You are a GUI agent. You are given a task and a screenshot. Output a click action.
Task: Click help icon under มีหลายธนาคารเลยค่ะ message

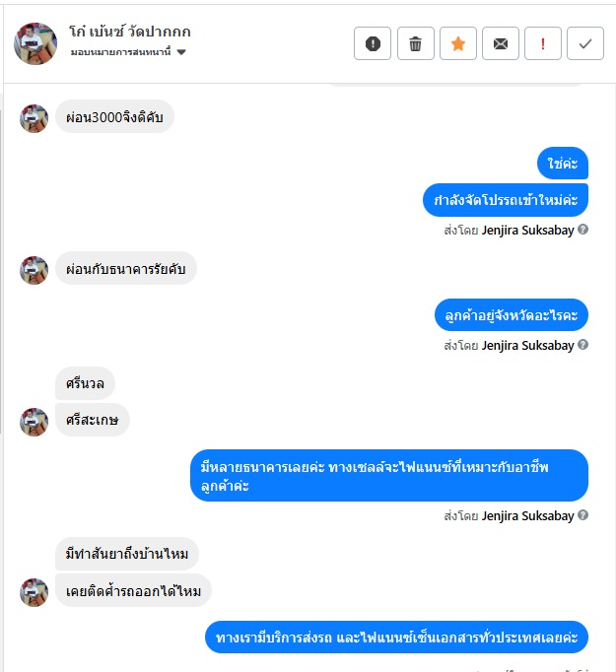point(582,514)
